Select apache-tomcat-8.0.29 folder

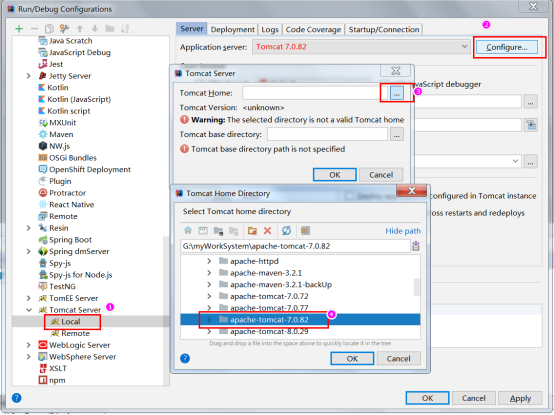coord(269,331)
